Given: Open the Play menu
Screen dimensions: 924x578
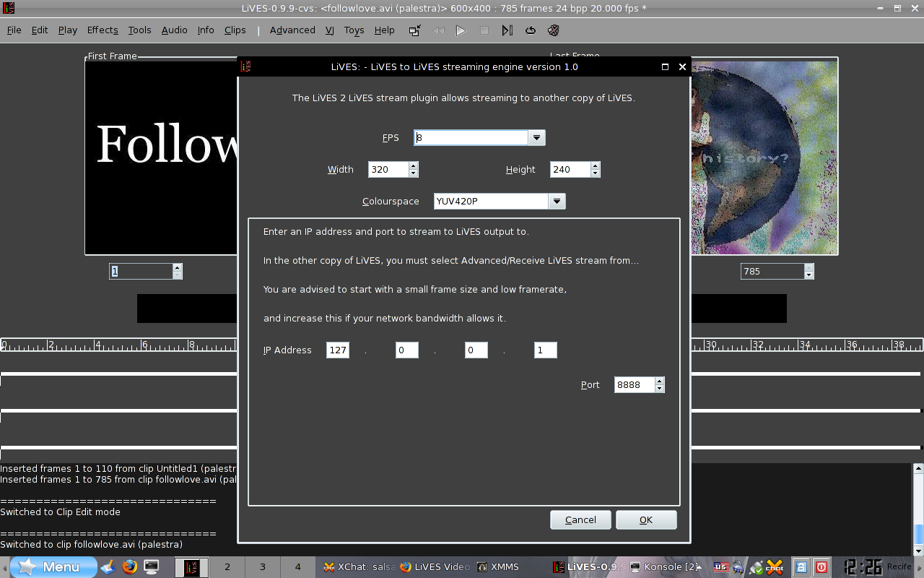Looking at the screenshot, I should pos(68,30).
